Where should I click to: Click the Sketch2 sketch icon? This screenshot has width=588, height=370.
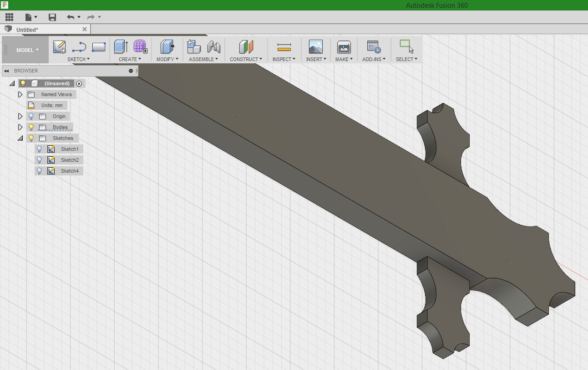pyautogui.click(x=51, y=160)
